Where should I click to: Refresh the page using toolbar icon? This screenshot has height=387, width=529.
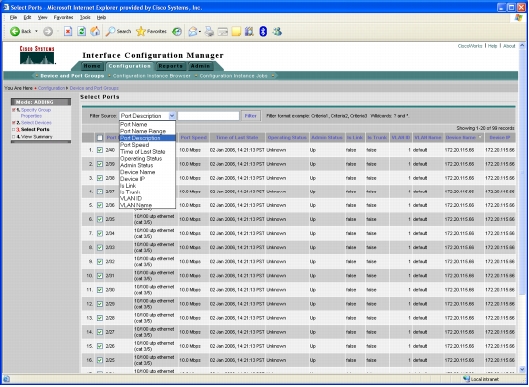pyautogui.click(x=81, y=31)
